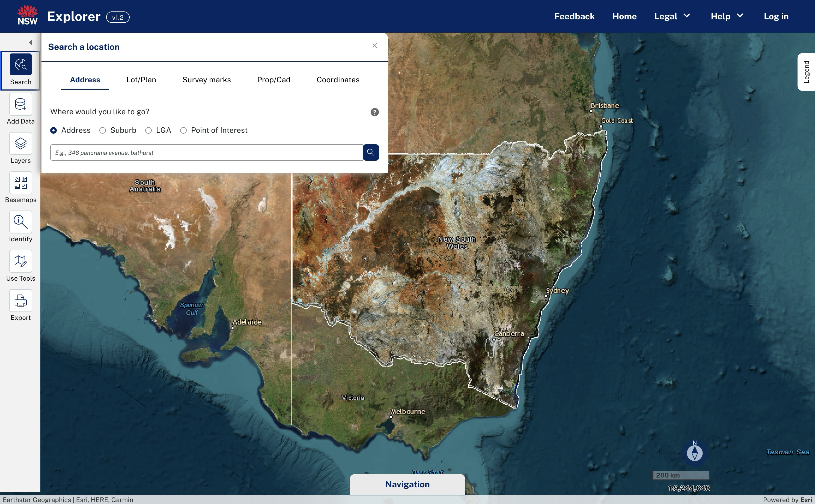Screen dimensions: 815x504
Task: Expand the Legal dropdown menu
Action: tap(672, 16)
